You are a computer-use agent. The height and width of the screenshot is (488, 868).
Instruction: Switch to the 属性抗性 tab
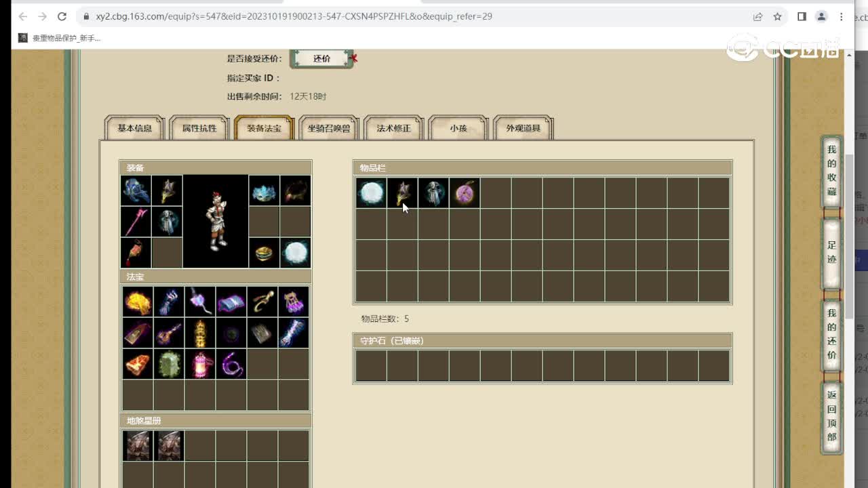199,128
